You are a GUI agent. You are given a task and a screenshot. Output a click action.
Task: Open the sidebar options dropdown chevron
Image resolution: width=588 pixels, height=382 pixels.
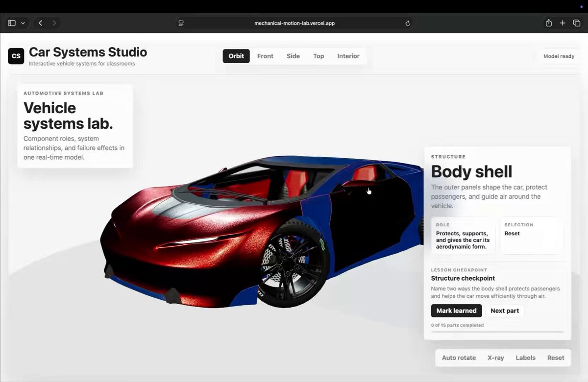23,23
